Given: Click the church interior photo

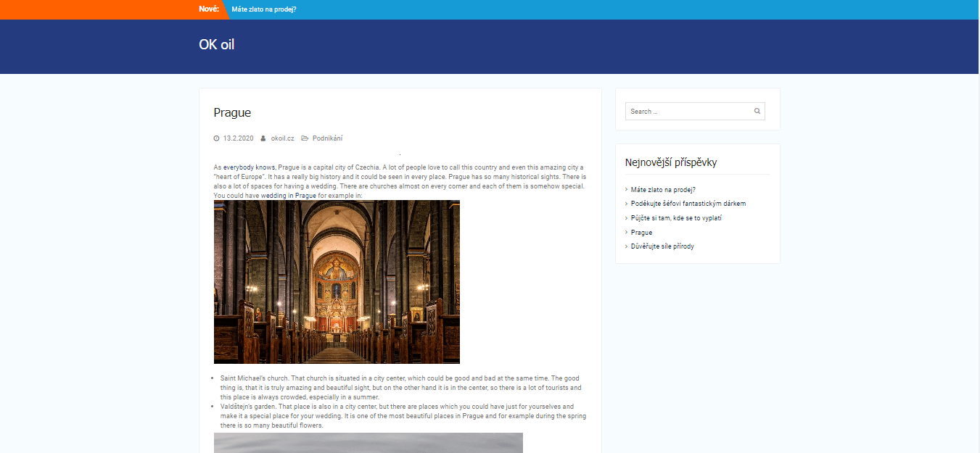Looking at the screenshot, I should tap(337, 282).
